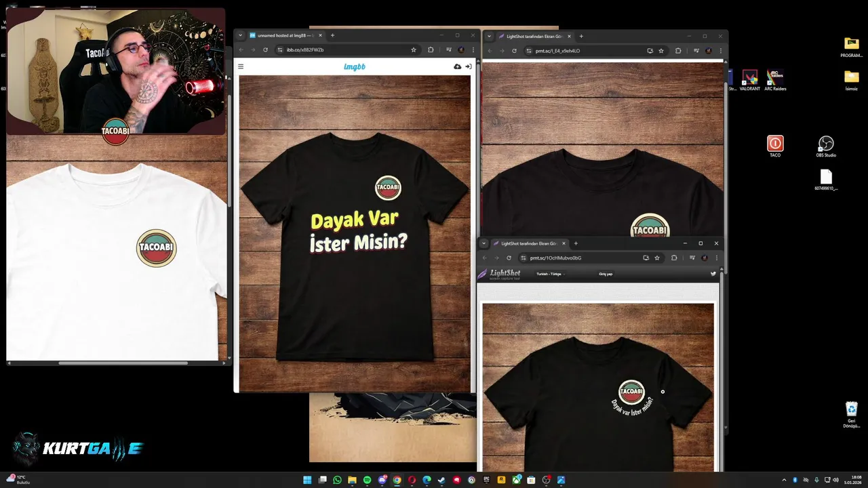Click the 'Giriş yap' login button

[606, 274]
